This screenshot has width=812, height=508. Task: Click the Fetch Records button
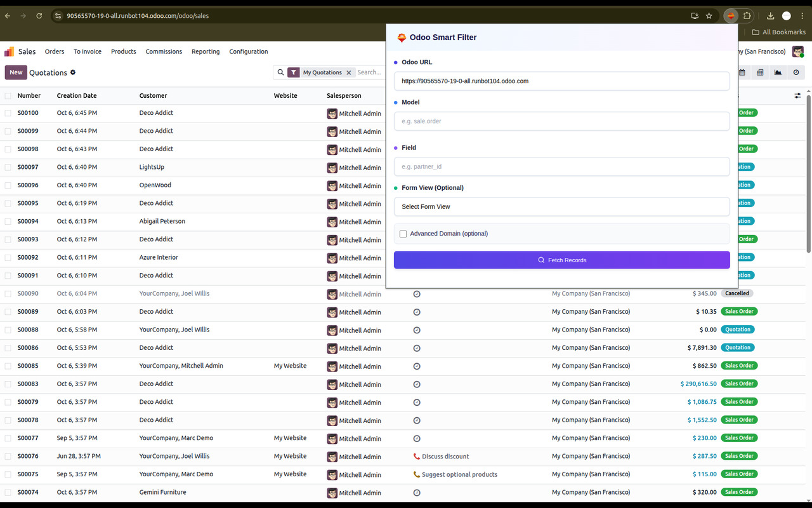pos(561,260)
